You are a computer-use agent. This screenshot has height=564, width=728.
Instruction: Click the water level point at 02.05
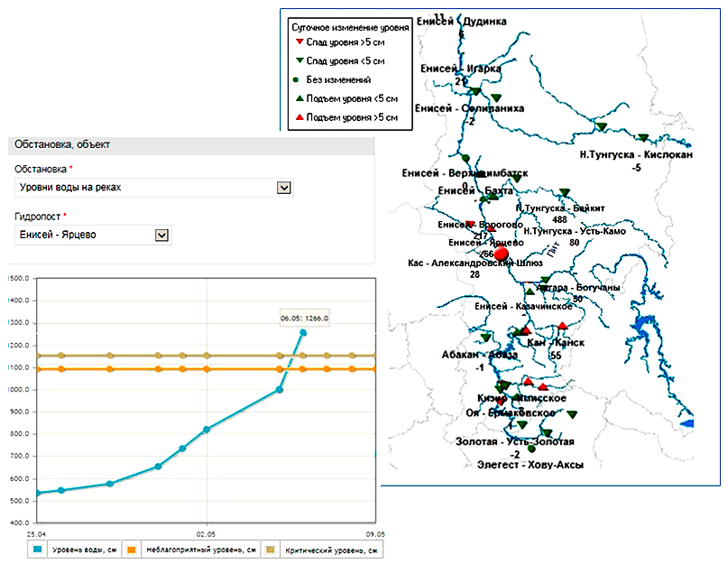point(207,430)
